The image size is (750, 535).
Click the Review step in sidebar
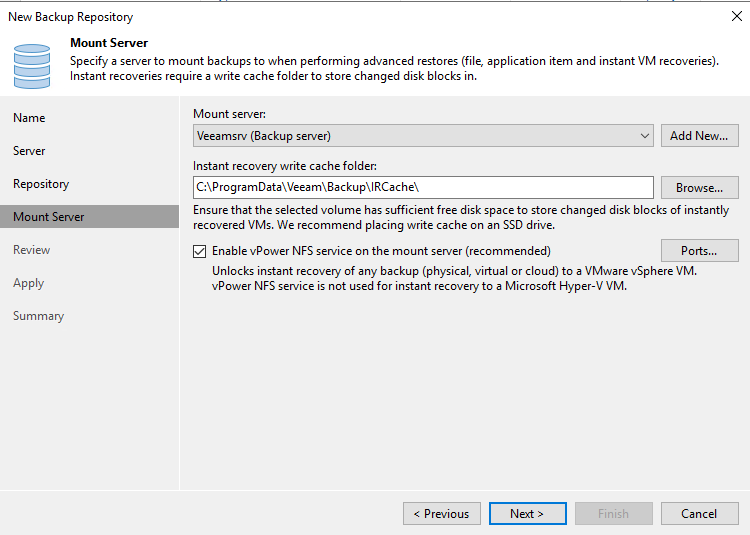click(x=31, y=250)
